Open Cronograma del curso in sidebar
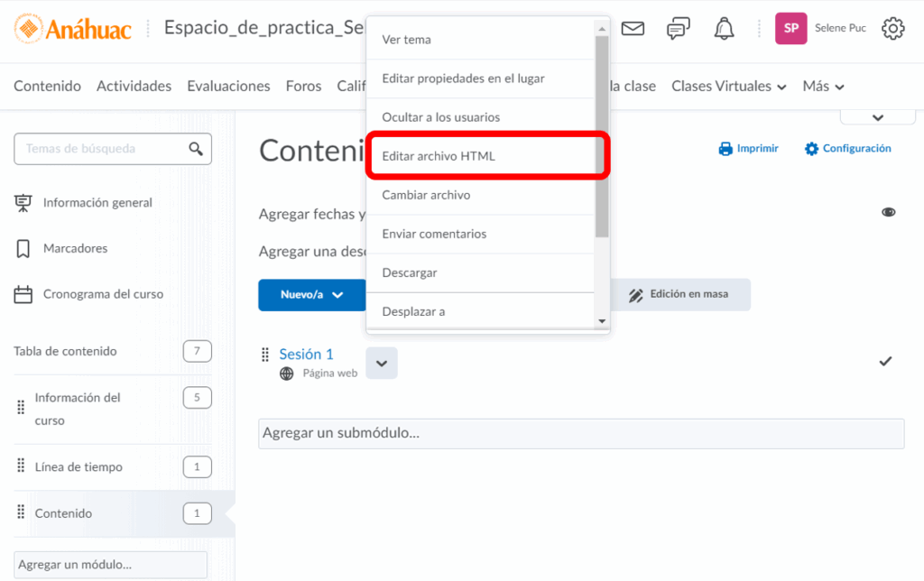Viewport: 924px width, 581px height. coord(103,294)
